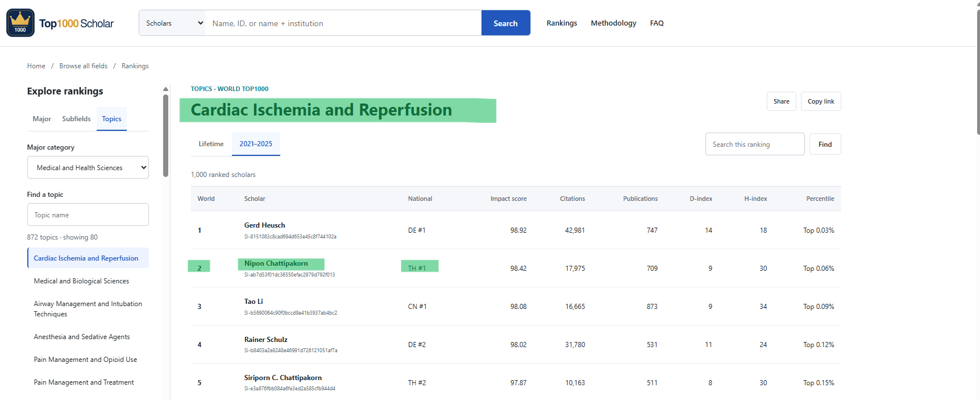Click the Rankings breadcrumb link
This screenshot has width=980, height=400.
point(135,66)
